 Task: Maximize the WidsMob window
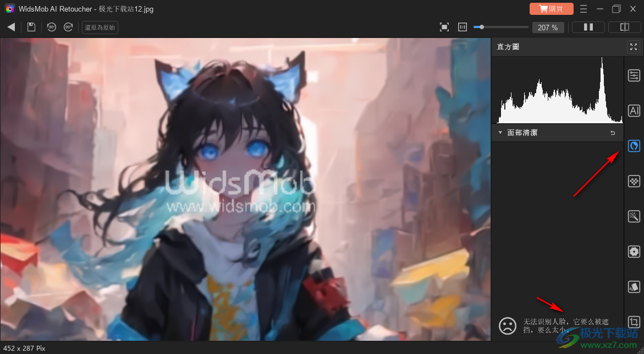click(x=617, y=9)
